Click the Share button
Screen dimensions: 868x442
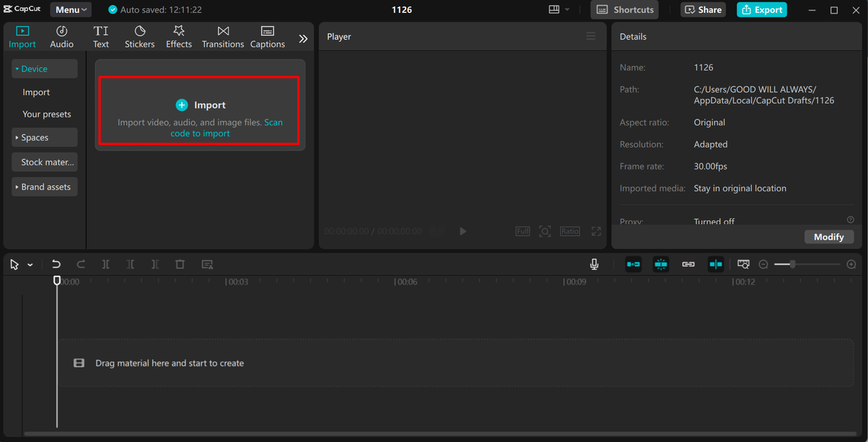coord(703,9)
